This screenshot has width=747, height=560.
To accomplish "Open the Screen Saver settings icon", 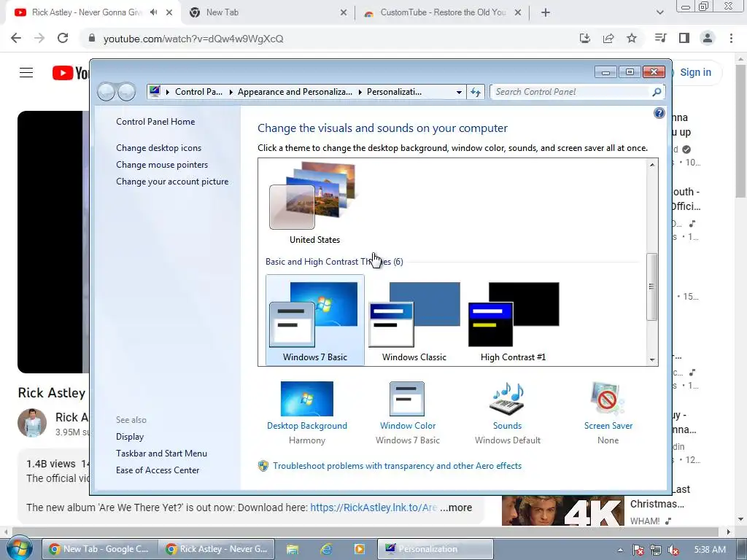I will point(608,399).
